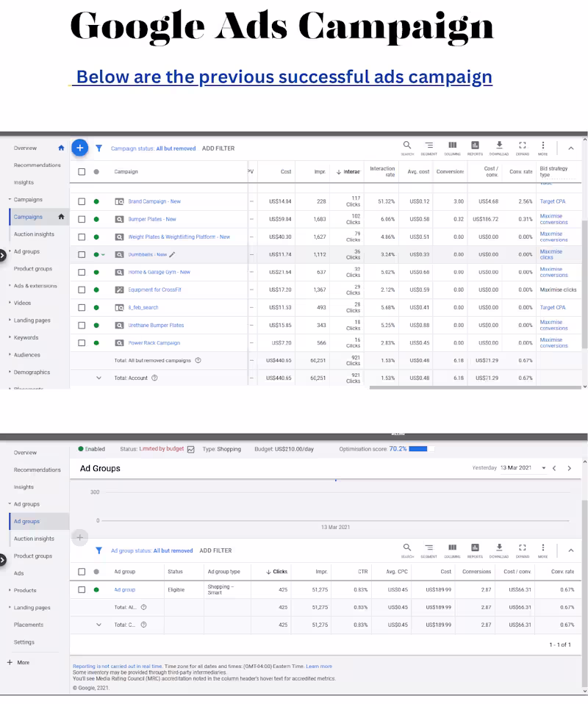Image resolution: width=588 pixels, height=704 pixels.
Task: Check the Brand Campaign - New row checkbox
Action: tap(82, 201)
